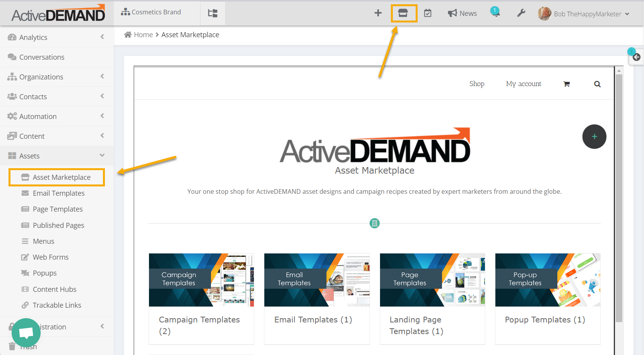The width and height of the screenshot is (644, 355).
Task: Click the Organizations menu label
Action: [x=41, y=77]
